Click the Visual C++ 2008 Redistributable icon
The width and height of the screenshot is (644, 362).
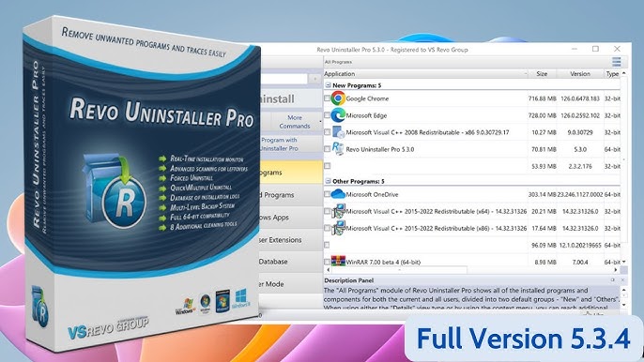[x=338, y=132]
